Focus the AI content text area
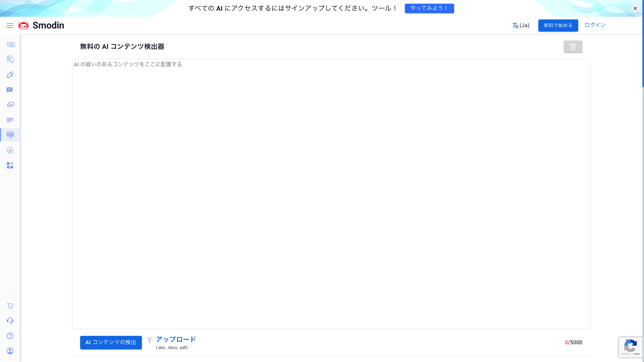This screenshot has width=644, height=362. pyautogui.click(x=331, y=194)
